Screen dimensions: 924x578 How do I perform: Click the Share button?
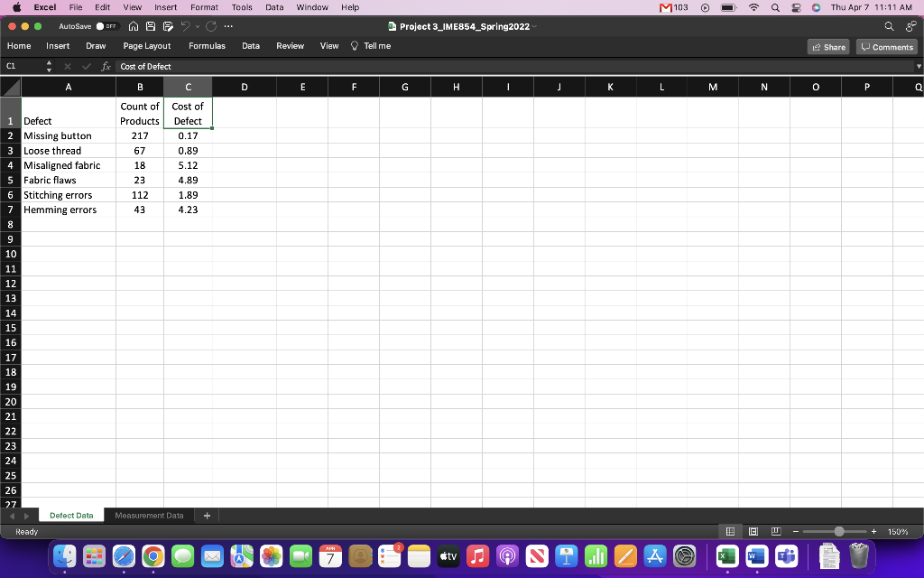pyautogui.click(x=828, y=45)
